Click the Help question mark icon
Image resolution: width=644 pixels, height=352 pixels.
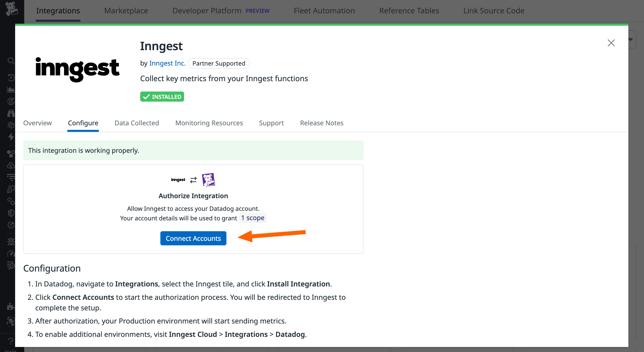[11, 341]
